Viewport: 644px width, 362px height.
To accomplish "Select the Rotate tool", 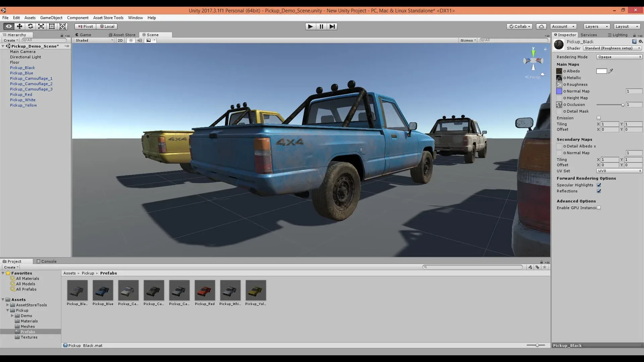I will click(30, 26).
